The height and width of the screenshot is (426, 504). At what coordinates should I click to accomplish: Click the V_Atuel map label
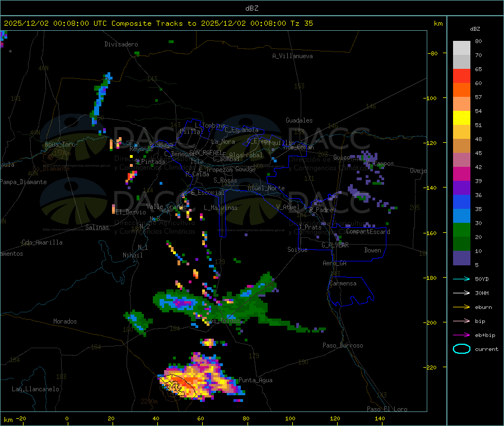[288, 207]
